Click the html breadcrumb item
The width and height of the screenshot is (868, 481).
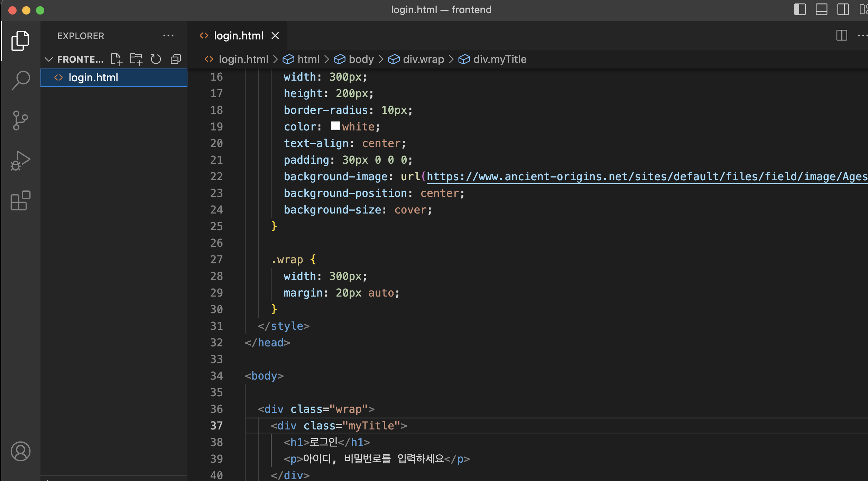click(301, 59)
